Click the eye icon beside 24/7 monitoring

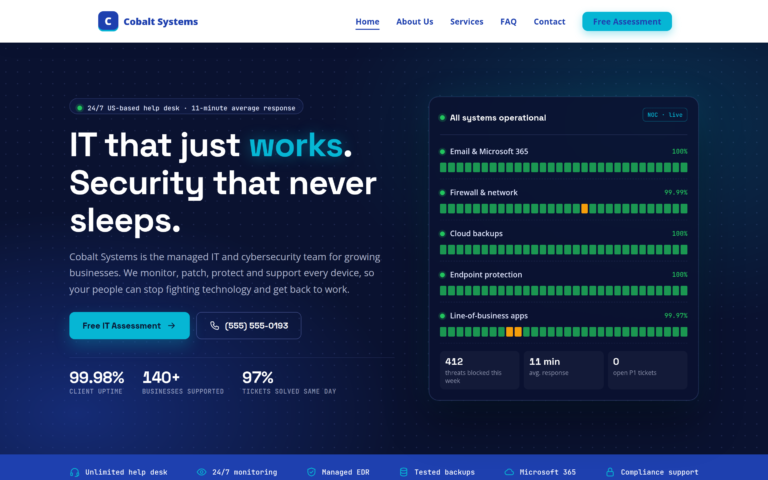tap(201, 472)
